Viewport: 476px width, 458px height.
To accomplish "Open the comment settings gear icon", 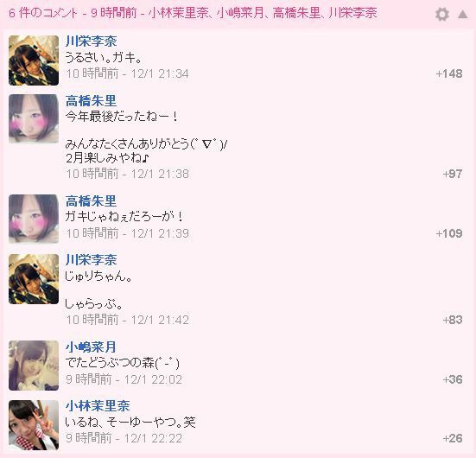I will (x=442, y=14).
